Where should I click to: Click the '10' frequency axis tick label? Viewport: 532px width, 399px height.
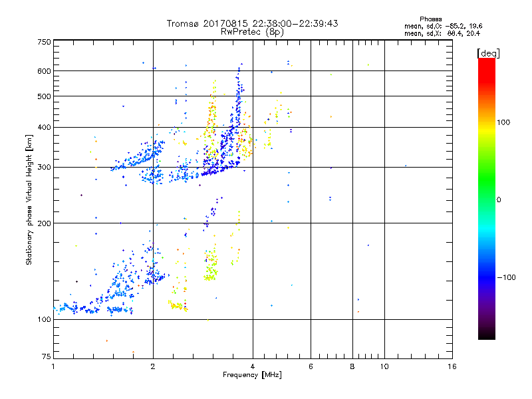384,366
